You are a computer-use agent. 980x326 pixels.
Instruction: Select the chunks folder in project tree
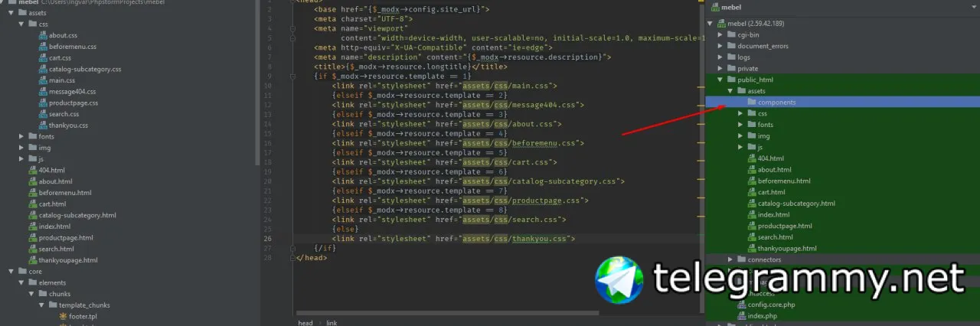pyautogui.click(x=60, y=294)
